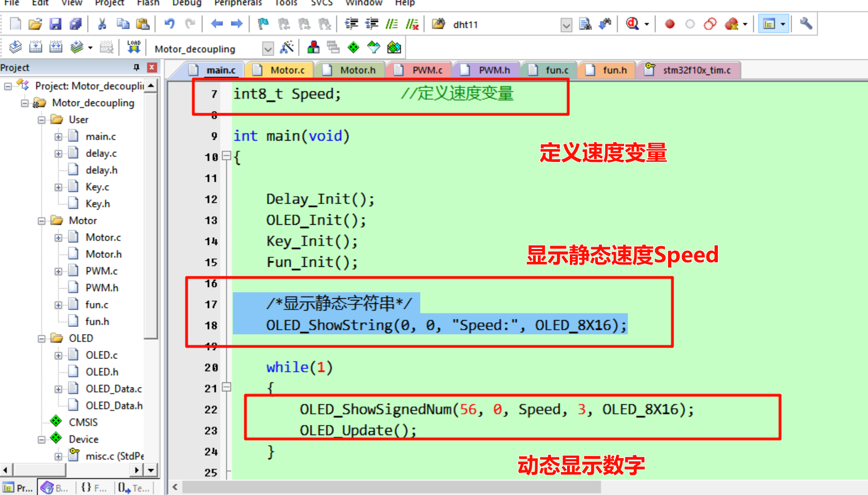
Task: Select the Books panel tab at bottom
Action: coord(55,488)
